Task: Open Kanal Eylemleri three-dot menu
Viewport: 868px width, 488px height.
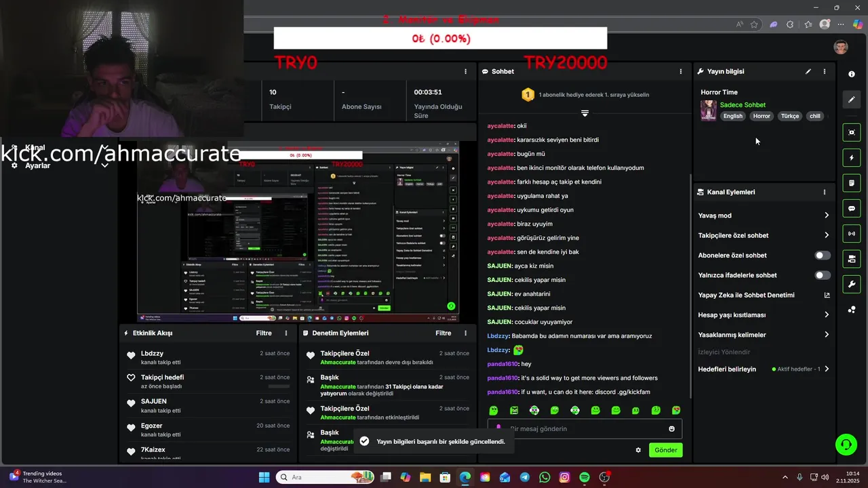Action: [825, 192]
